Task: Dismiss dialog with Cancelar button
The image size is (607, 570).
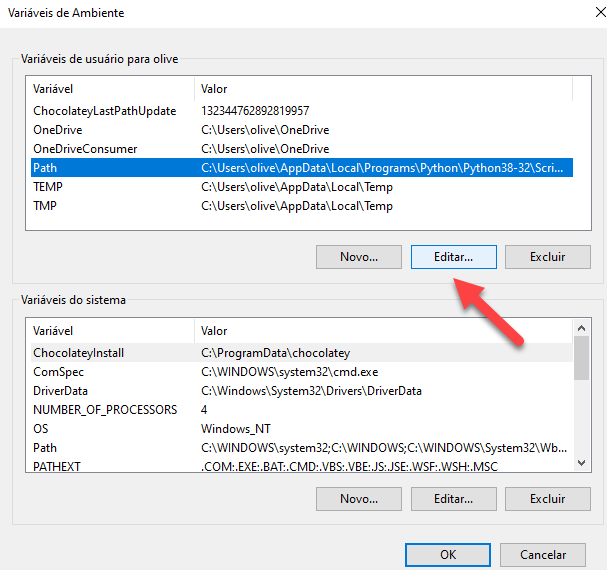Action: (x=543, y=555)
